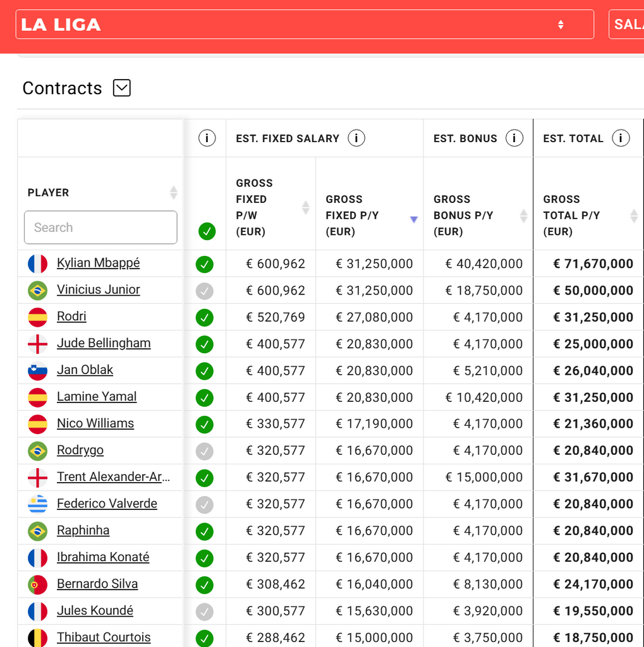The height and width of the screenshot is (647, 644).
Task: Click green verified check for Raphinha
Action: point(204,532)
